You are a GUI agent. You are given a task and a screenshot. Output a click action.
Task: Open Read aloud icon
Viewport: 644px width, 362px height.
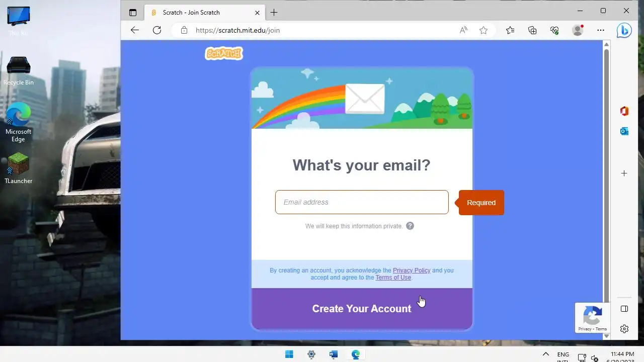point(463,30)
